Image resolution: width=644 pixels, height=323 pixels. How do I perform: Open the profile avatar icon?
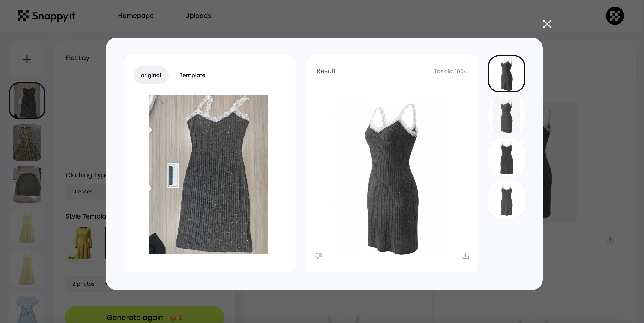[615, 16]
